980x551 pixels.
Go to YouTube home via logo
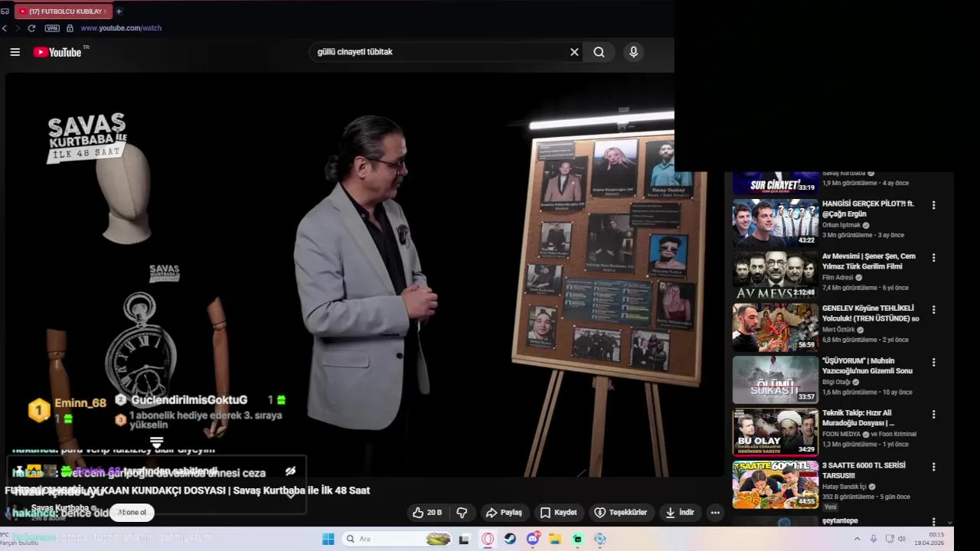coord(58,52)
